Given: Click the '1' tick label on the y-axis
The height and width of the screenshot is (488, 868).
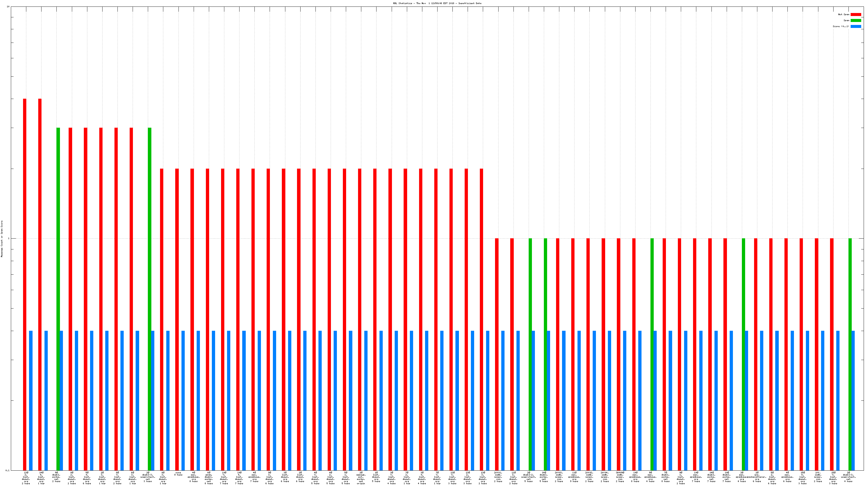Looking at the screenshot, I should coord(9,239).
